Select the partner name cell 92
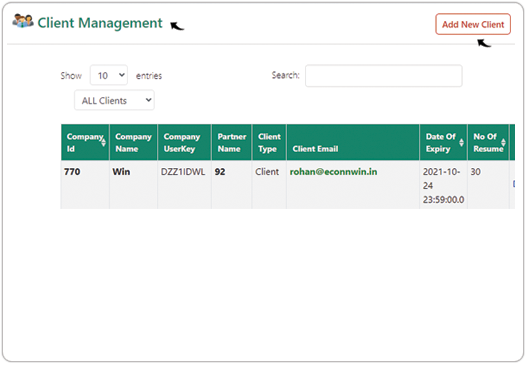The height and width of the screenshot is (365, 527). tap(232, 185)
